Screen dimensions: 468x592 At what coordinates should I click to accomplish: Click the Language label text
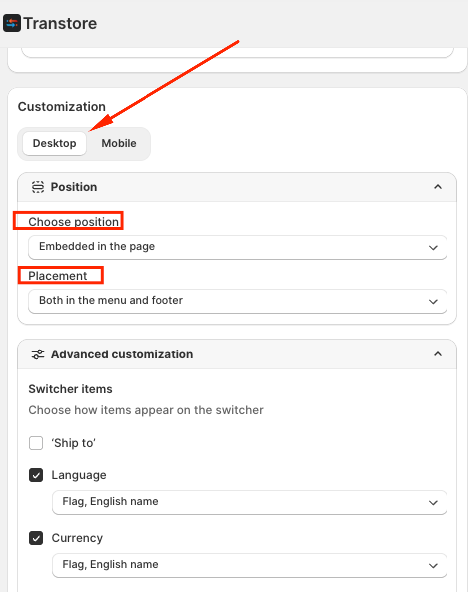pyautogui.click(x=79, y=475)
